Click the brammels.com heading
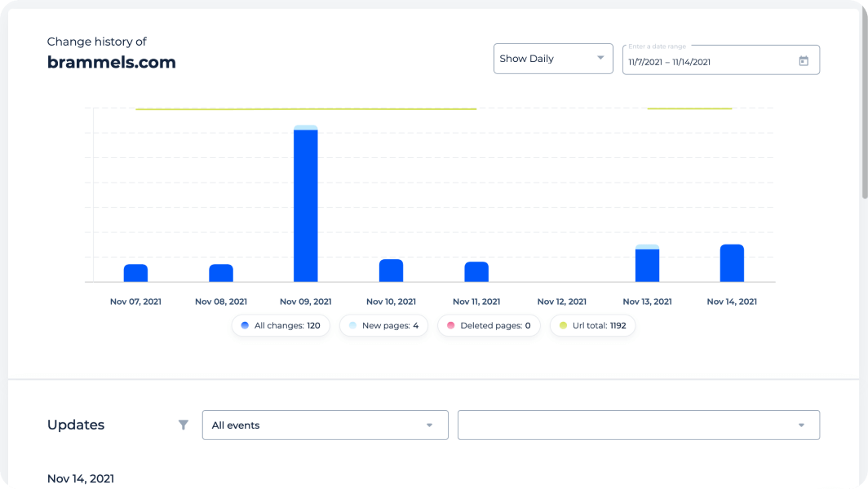Viewport: 868px width, 489px height. click(111, 62)
